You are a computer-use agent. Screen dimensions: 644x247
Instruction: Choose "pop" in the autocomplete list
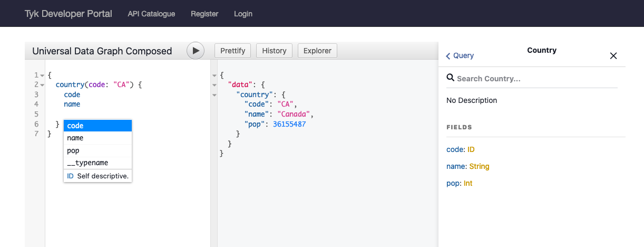click(97, 150)
